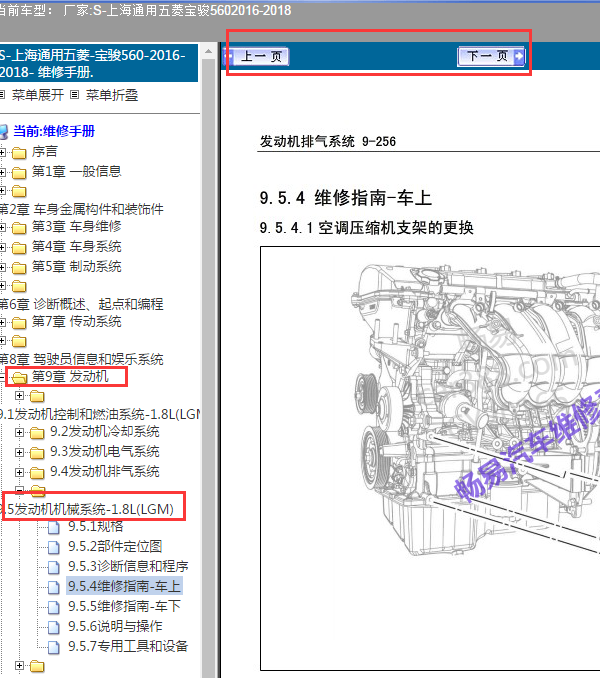Click page icon of 9.5.4维修指南-车上
Image resolution: width=600 pixels, height=678 pixels.
(x=54, y=587)
